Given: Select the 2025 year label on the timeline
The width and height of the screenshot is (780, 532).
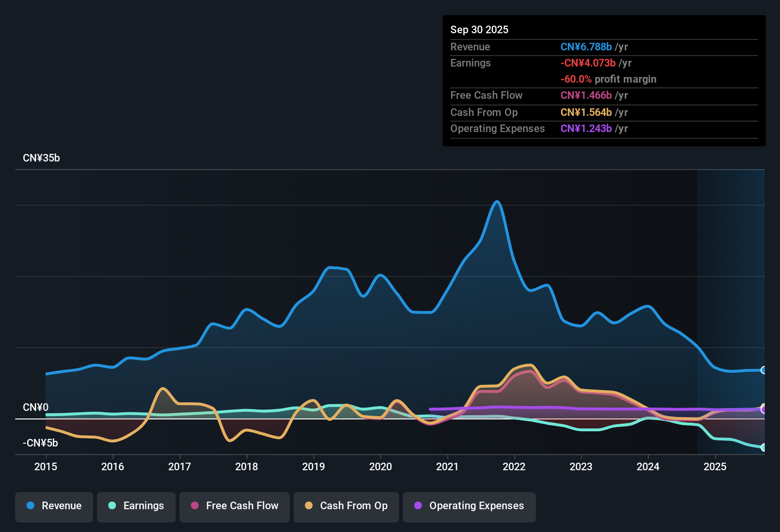Looking at the screenshot, I should click(x=715, y=467).
